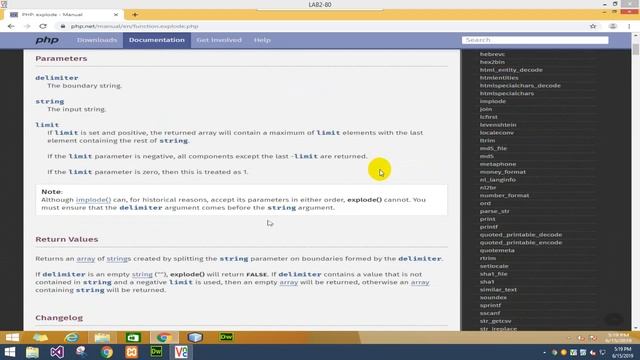
Task: Open number_format in the sidebar list
Action: coord(504,196)
